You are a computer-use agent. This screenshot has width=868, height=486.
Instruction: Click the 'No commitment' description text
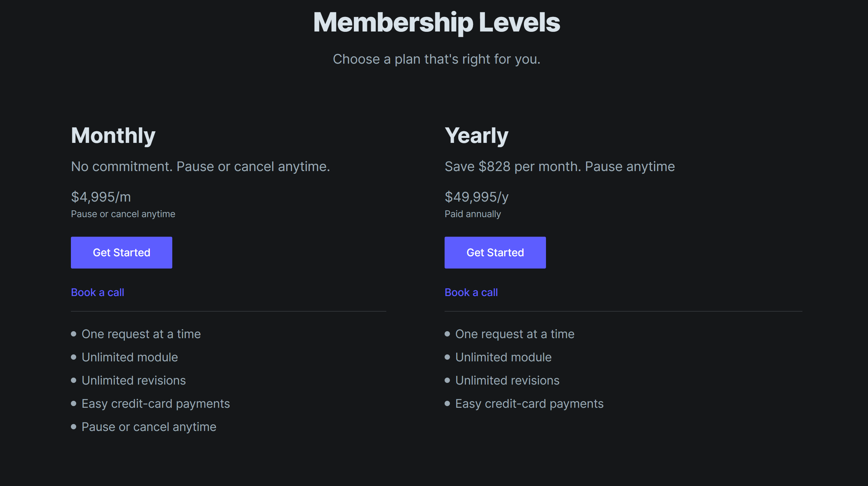[x=200, y=167]
